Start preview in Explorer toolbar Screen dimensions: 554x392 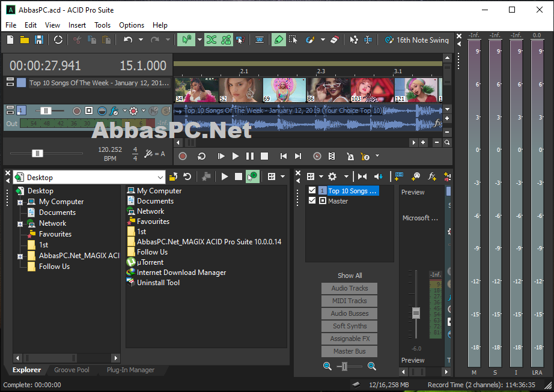click(224, 176)
